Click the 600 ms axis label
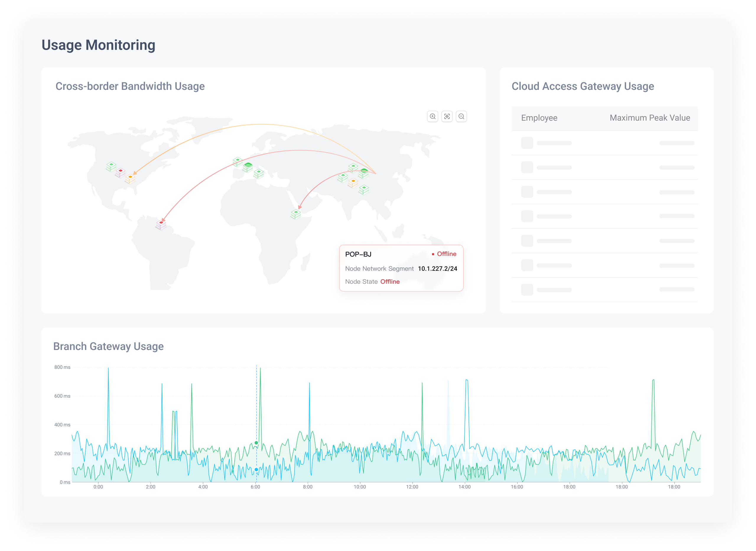 coord(62,396)
